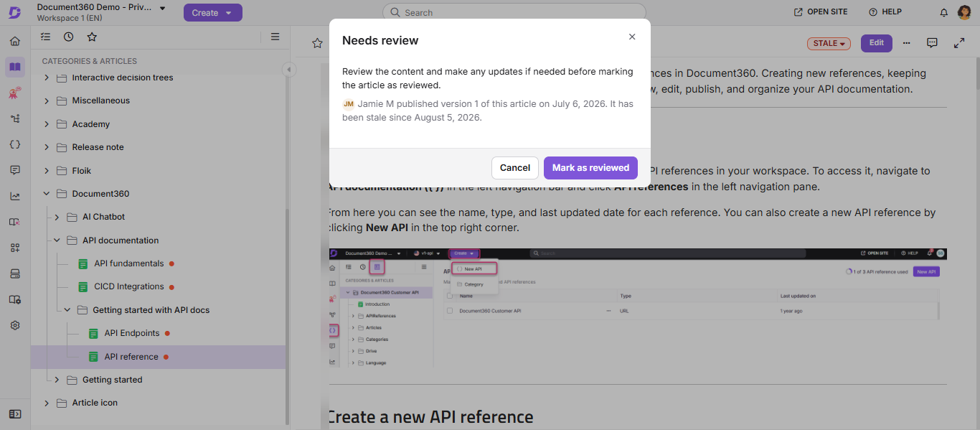This screenshot has height=430, width=980.
Task: Click Cancel in Needs review dialog
Action: tap(515, 167)
